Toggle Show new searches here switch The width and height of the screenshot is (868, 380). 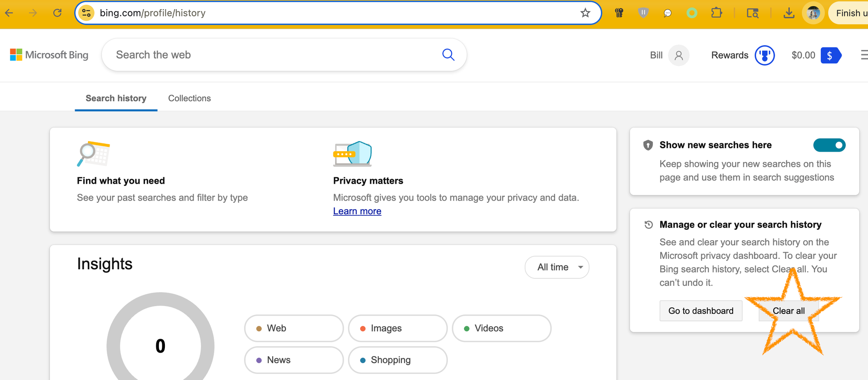tap(829, 145)
